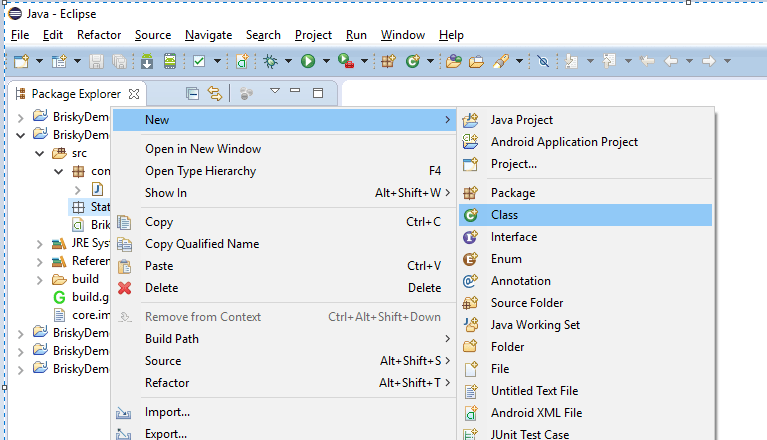Image resolution: width=767 pixels, height=440 pixels.
Task: Open the Build Path submenu
Action: coord(284,339)
